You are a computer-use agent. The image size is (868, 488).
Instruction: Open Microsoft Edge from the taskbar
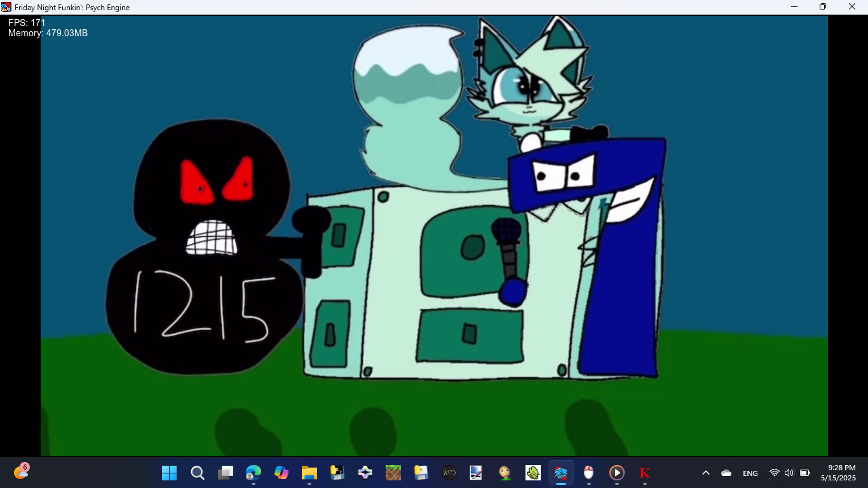(254, 473)
